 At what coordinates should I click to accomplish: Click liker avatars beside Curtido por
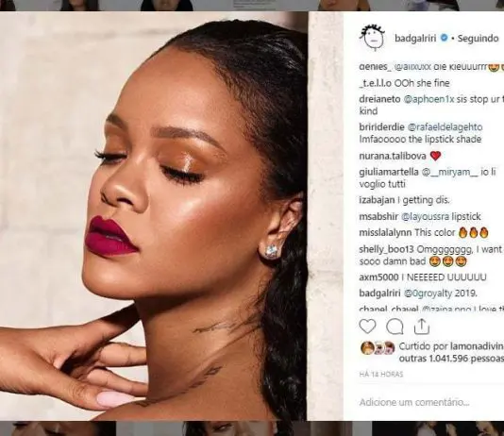tap(378, 347)
